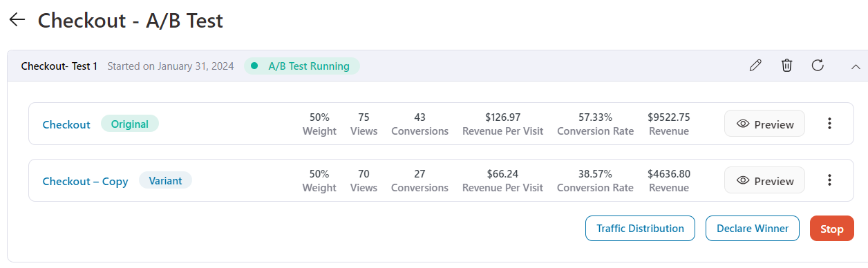Click the 50% Weight value in Copy row
The width and height of the screenshot is (868, 268).
coord(319,173)
